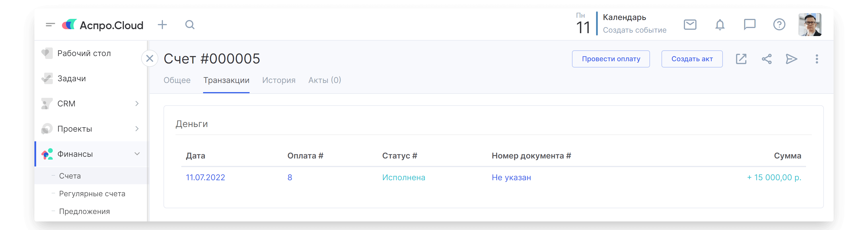Click the help question mark icon

779,25
